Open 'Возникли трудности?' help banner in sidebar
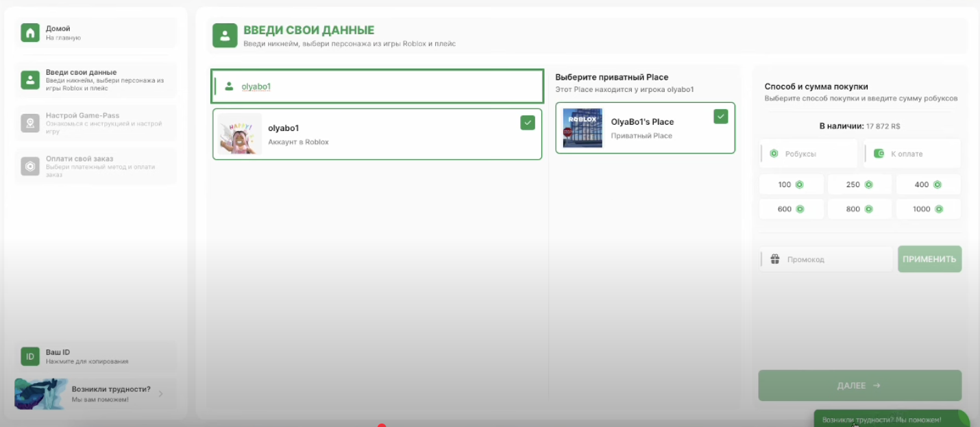This screenshot has width=980, height=427. [x=96, y=394]
